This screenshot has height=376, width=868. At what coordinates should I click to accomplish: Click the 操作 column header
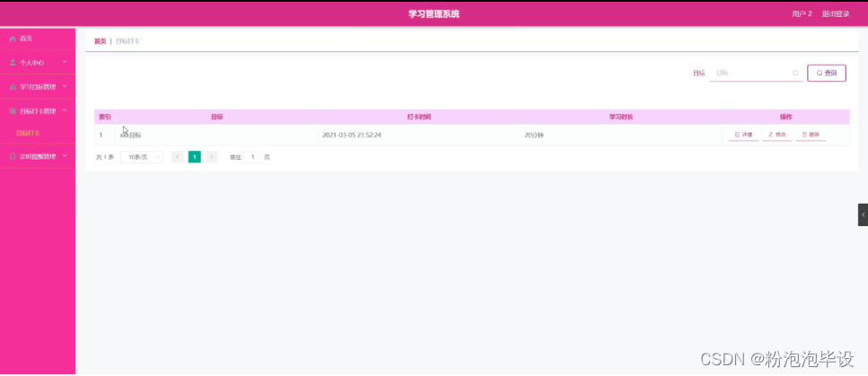(786, 118)
